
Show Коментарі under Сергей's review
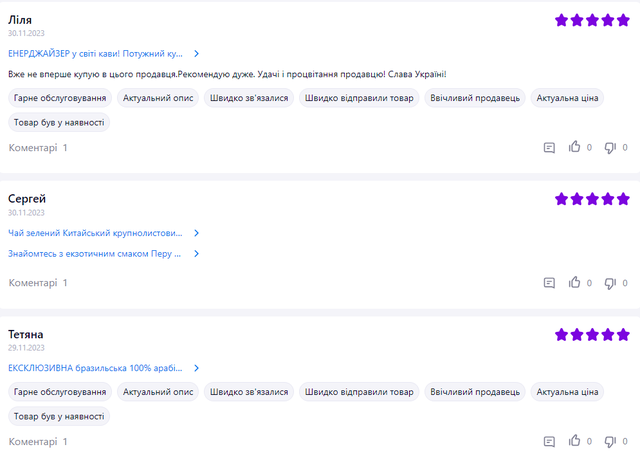tap(38, 283)
